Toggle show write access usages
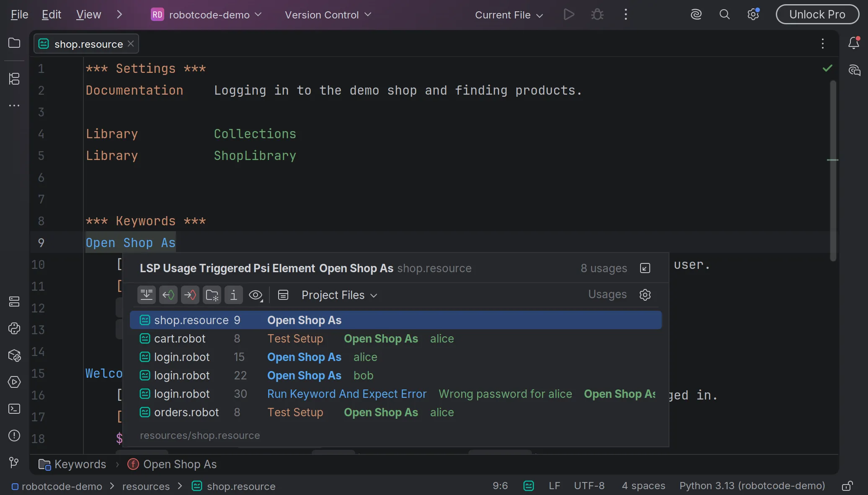This screenshot has height=495, width=868. 190,295
